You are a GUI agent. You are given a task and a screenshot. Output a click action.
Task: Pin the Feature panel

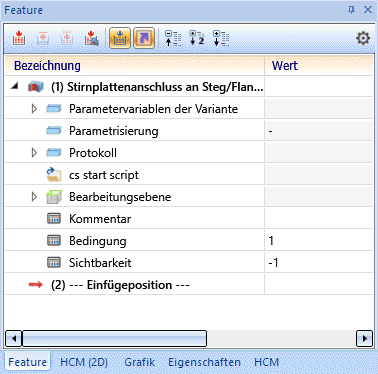tap(351, 10)
